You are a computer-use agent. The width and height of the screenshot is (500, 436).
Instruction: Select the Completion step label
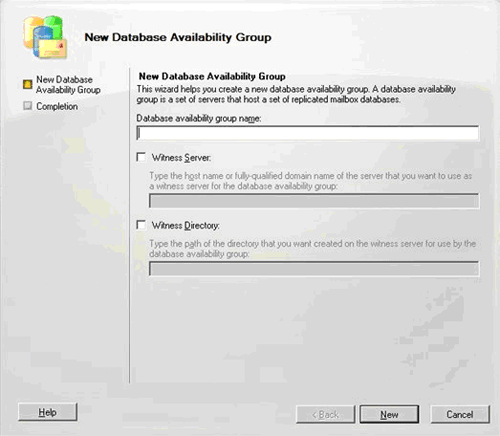click(x=57, y=106)
